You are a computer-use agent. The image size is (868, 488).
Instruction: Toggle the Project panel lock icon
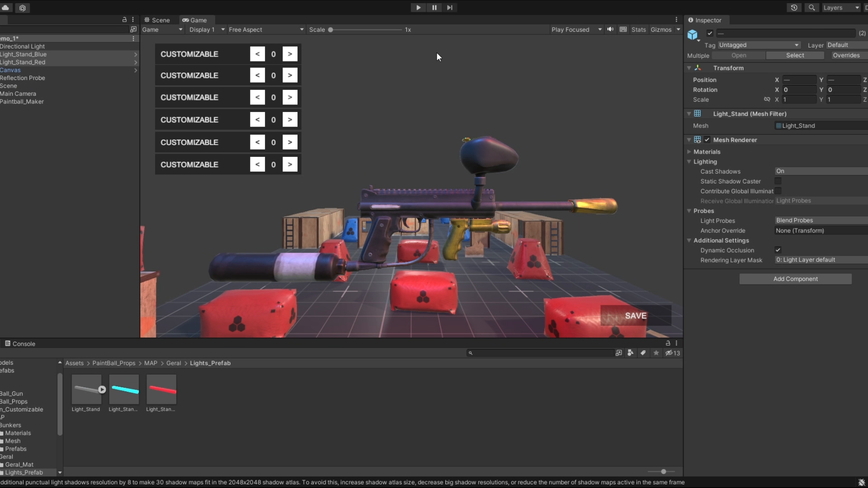[668, 343]
